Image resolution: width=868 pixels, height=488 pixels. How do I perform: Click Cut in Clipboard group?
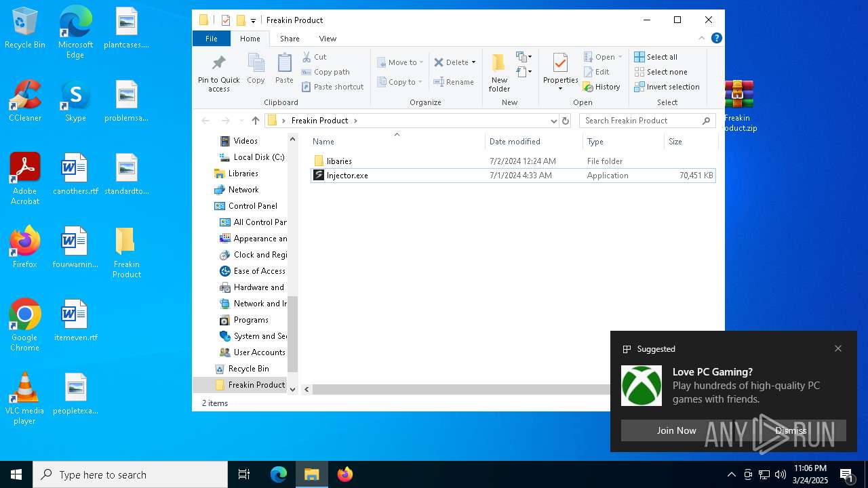coord(315,57)
